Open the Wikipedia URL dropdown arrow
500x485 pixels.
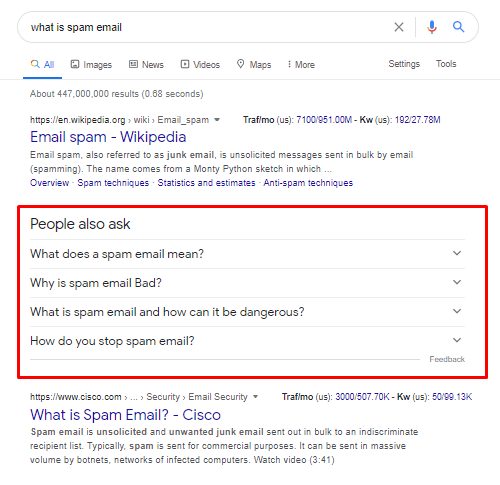(x=217, y=120)
